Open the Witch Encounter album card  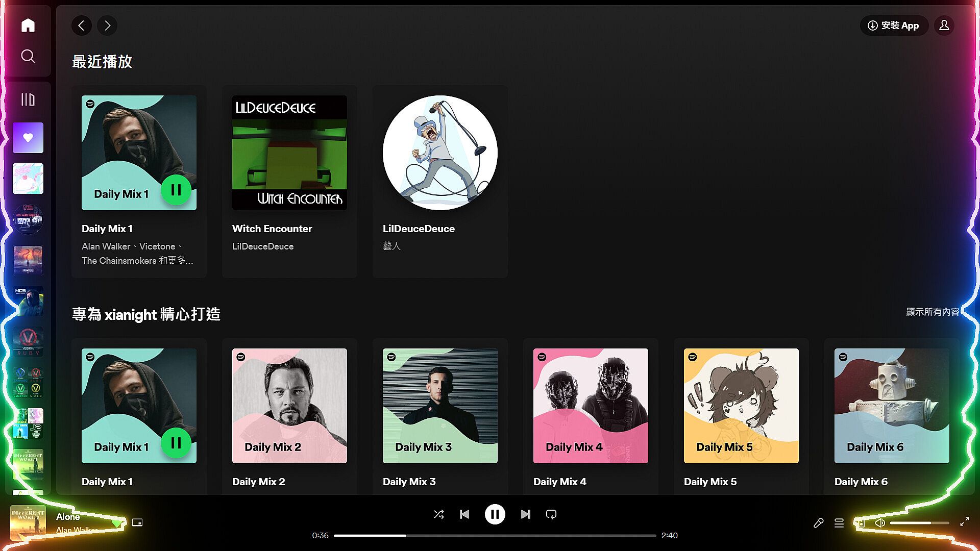(289, 153)
